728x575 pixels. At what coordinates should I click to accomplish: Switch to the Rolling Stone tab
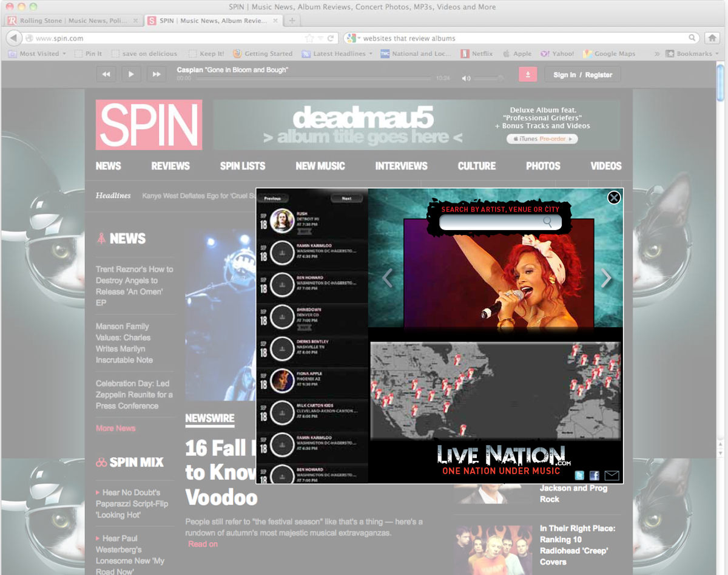(73, 21)
